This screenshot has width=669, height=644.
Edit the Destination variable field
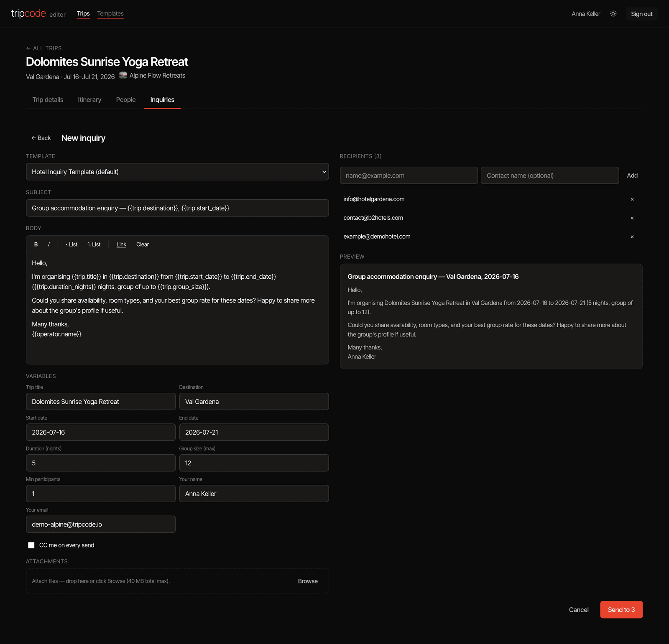coord(254,402)
